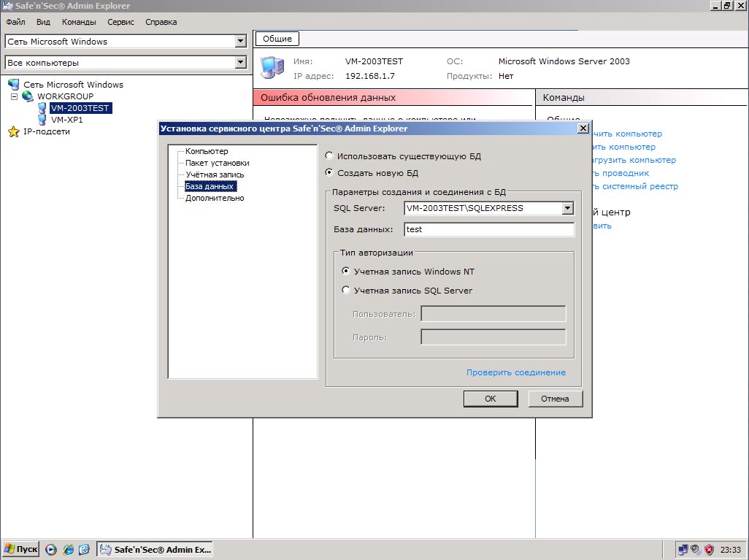Viewport: 749px width, 560px height.
Task: Click the red shield tray icon
Action: coord(710,550)
